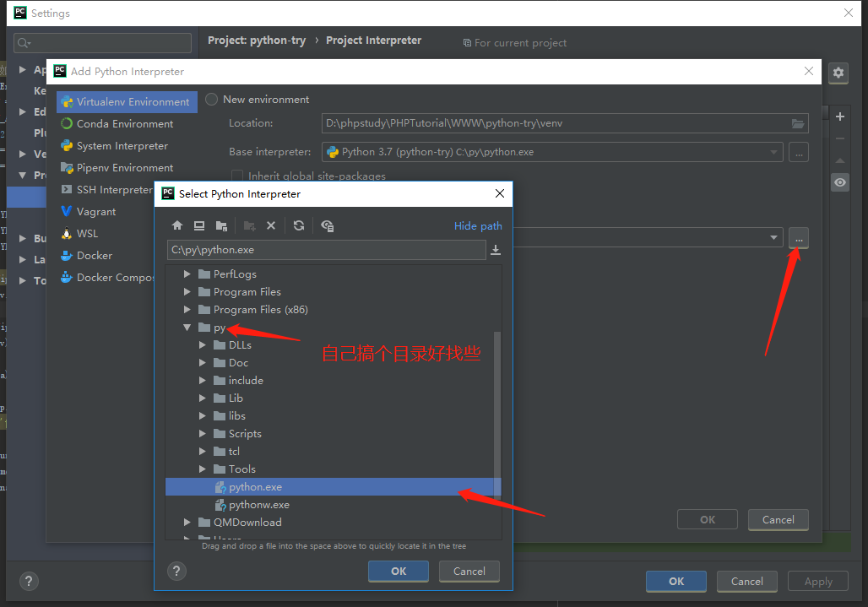
Task: Click the project directory icon
Action: point(221,225)
